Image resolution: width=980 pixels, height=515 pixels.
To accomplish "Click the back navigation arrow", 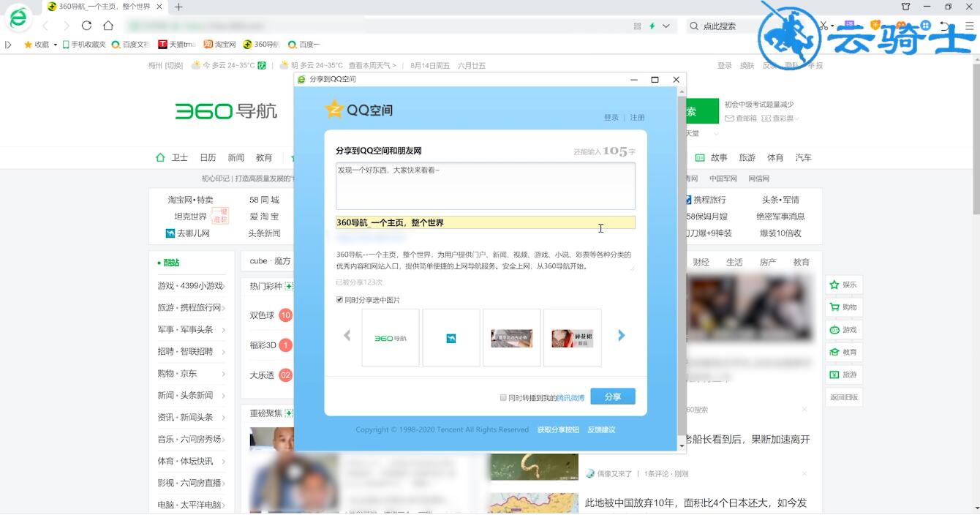I will [45, 26].
